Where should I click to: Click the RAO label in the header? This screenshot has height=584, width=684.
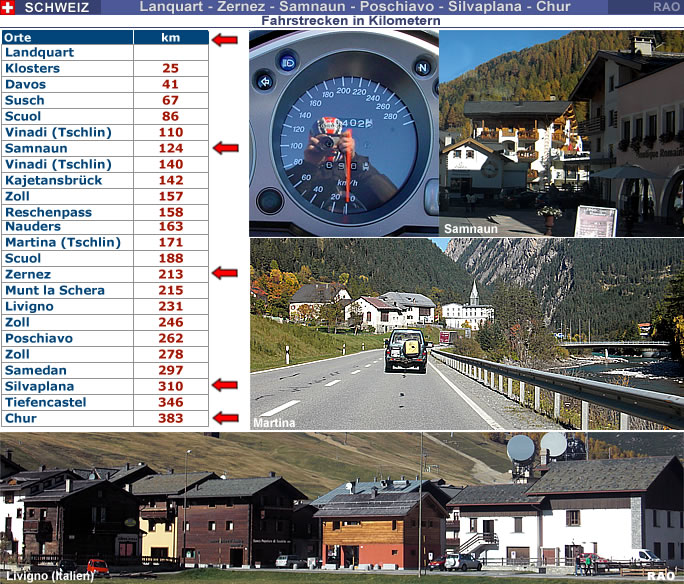666,7
